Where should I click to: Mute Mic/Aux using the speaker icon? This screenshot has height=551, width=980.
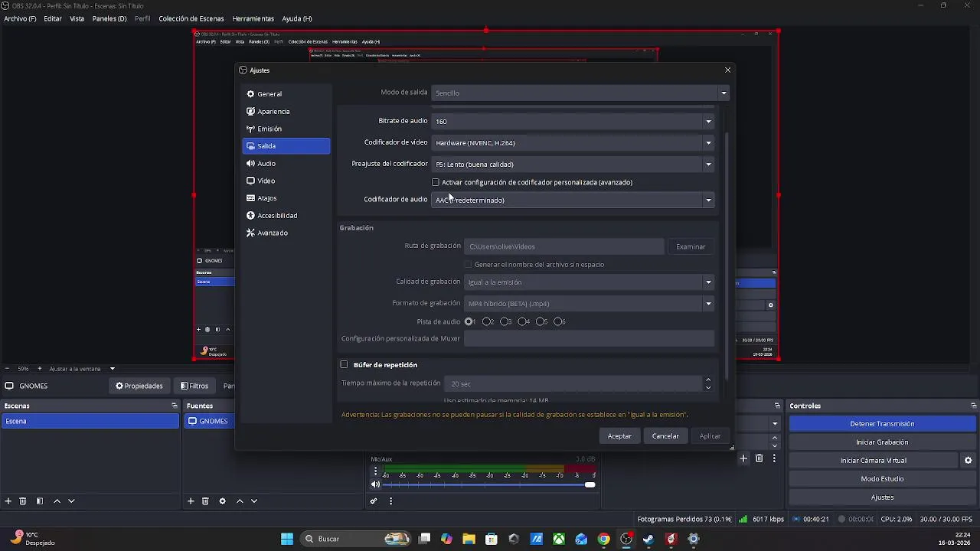click(x=375, y=484)
